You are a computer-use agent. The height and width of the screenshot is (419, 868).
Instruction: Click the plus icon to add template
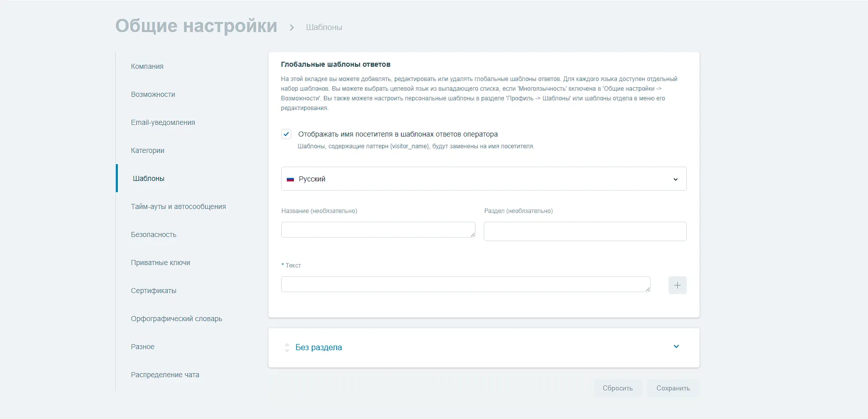click(x=677, y=285)
